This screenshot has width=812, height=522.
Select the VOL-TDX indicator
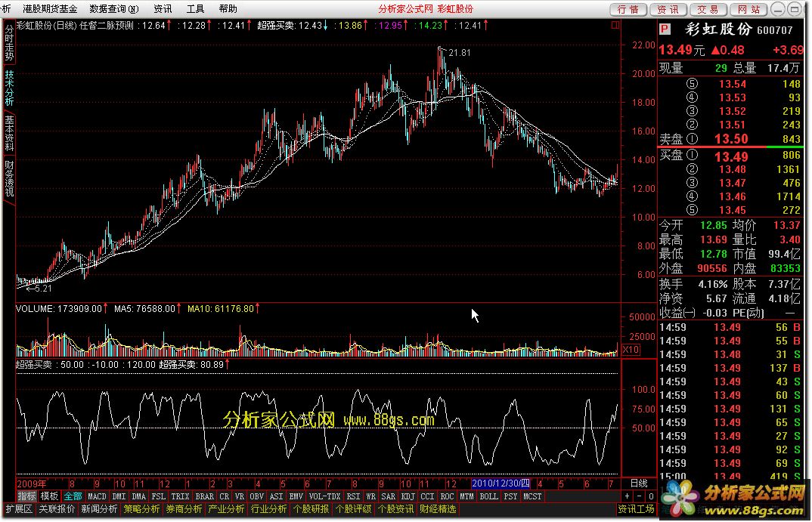(324, 496)
